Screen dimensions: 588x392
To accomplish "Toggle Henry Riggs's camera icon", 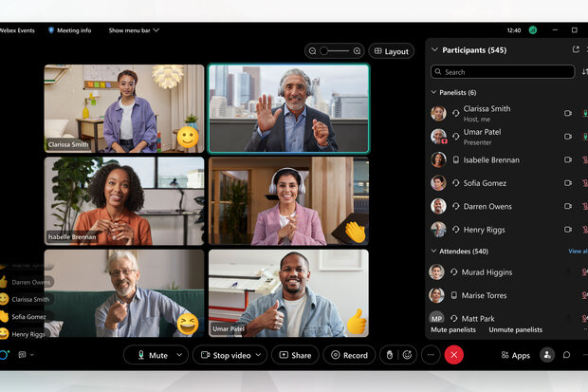I will tap(568, 230).
